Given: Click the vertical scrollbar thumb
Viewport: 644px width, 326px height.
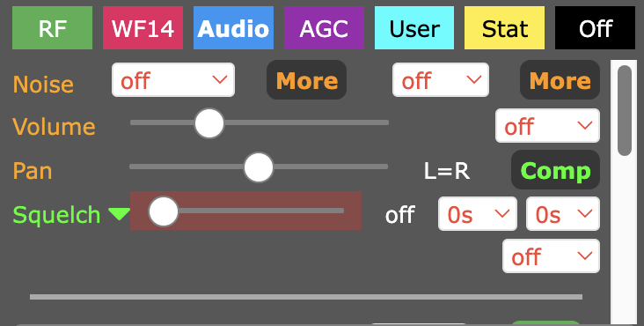Looking at the screenshot, I should click(x=625, y=110).
